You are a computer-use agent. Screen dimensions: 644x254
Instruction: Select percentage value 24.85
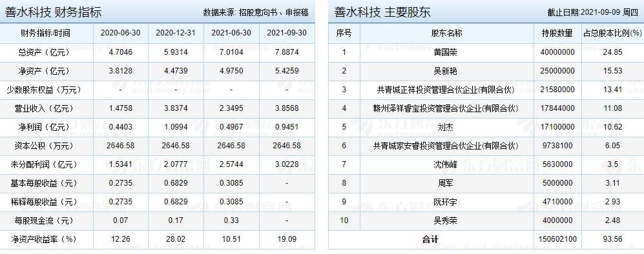coord(612,52)
